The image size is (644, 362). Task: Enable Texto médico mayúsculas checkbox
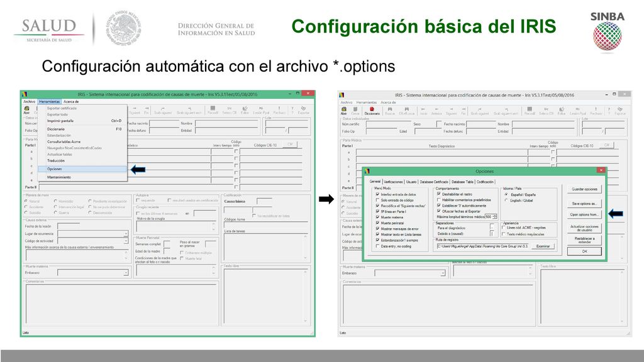click(504, 234)
